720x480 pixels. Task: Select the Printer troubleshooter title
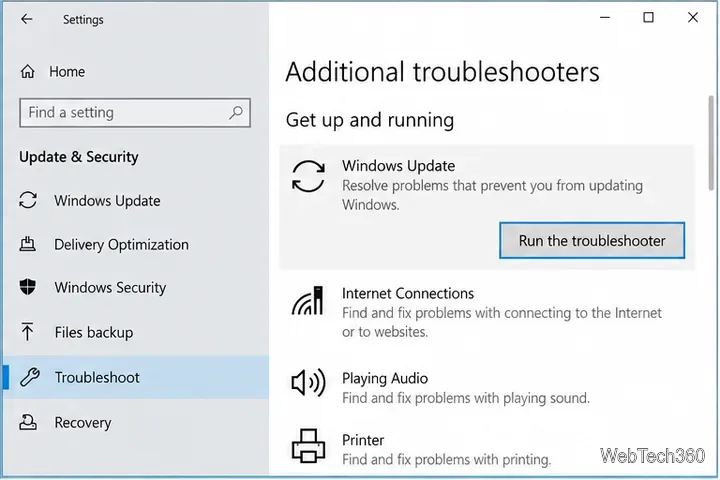pos(363,440)
